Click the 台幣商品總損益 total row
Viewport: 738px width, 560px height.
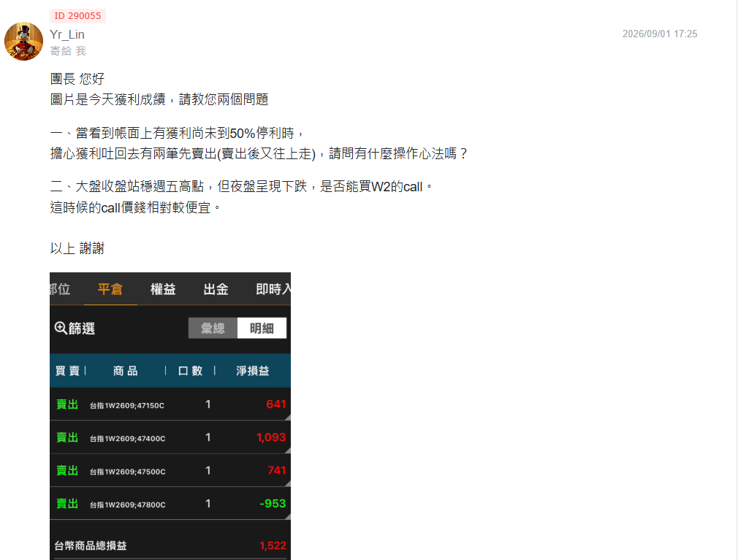pos(170,545)
